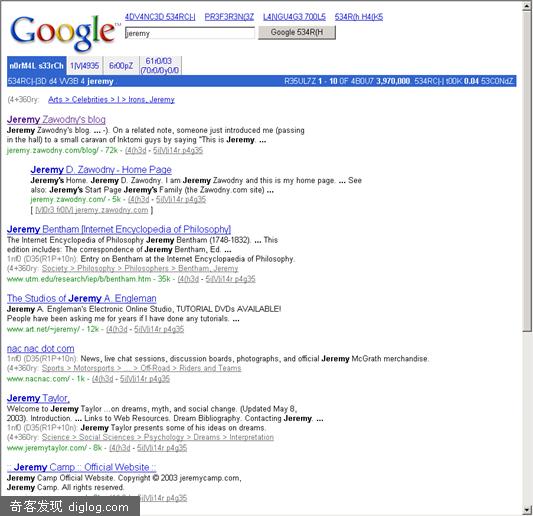Open the Jeremy D. Zawodny Home Page result

pyautogui.click(x=101, y=170)
